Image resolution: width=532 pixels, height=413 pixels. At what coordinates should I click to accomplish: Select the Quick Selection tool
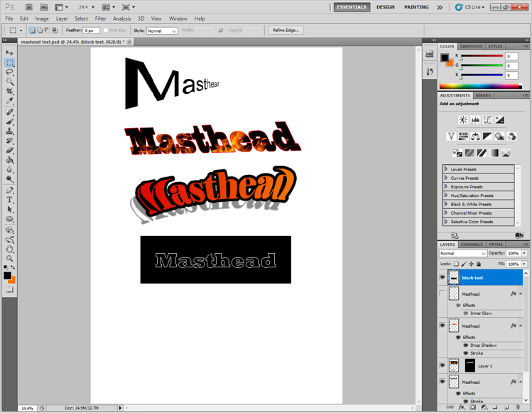point(9,82)
